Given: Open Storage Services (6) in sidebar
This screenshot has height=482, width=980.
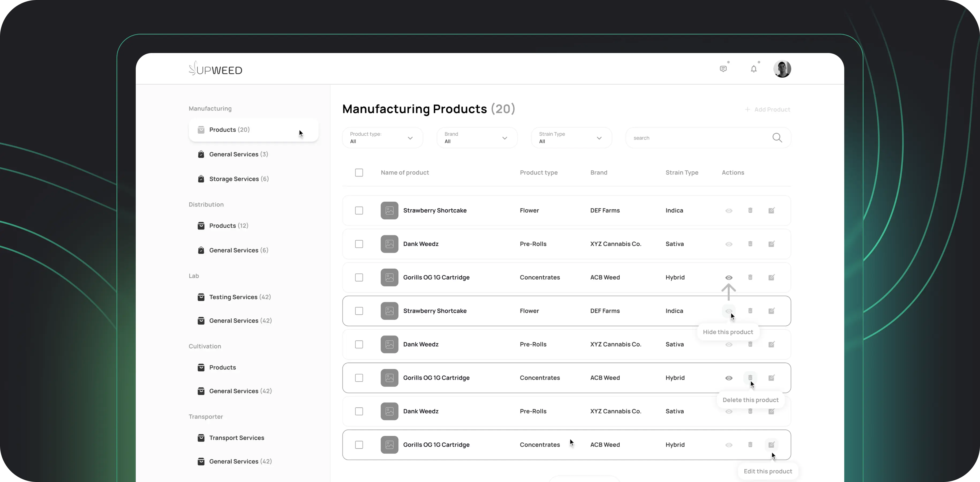Looking at the screenshot, I should pos(233,179).
